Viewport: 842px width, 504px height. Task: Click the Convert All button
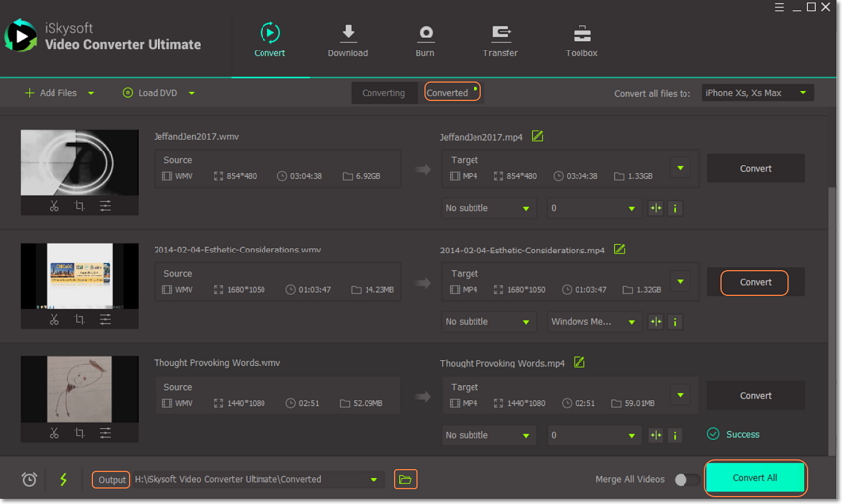755,478
